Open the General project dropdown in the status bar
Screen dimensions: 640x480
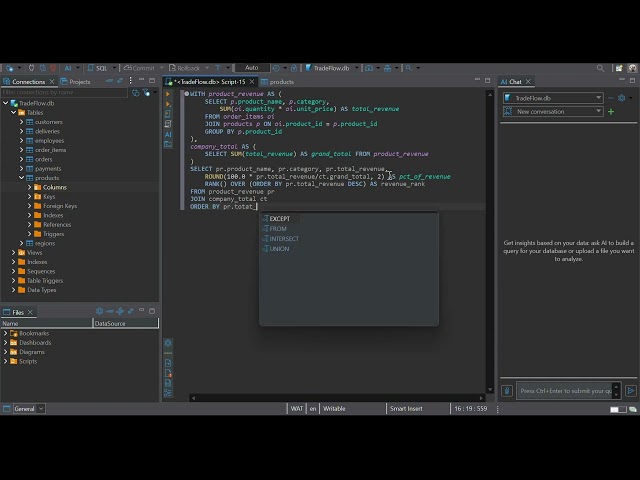coord(29,409)
